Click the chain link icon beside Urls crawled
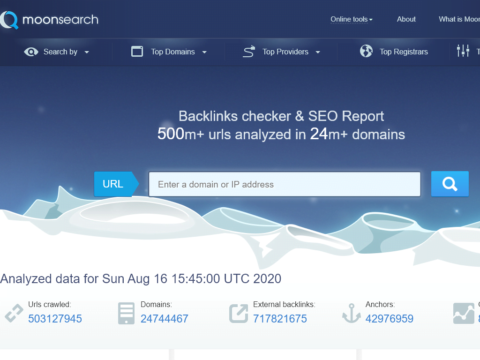Viewport: 480px width, 360px height. point(14,313)
